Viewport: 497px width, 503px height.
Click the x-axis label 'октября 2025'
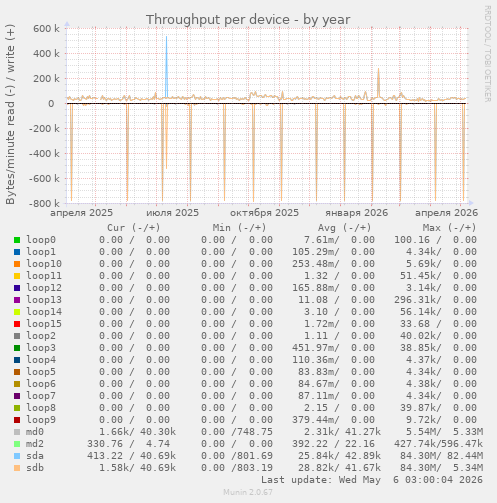pyautogui.click(x=265, y=213)
